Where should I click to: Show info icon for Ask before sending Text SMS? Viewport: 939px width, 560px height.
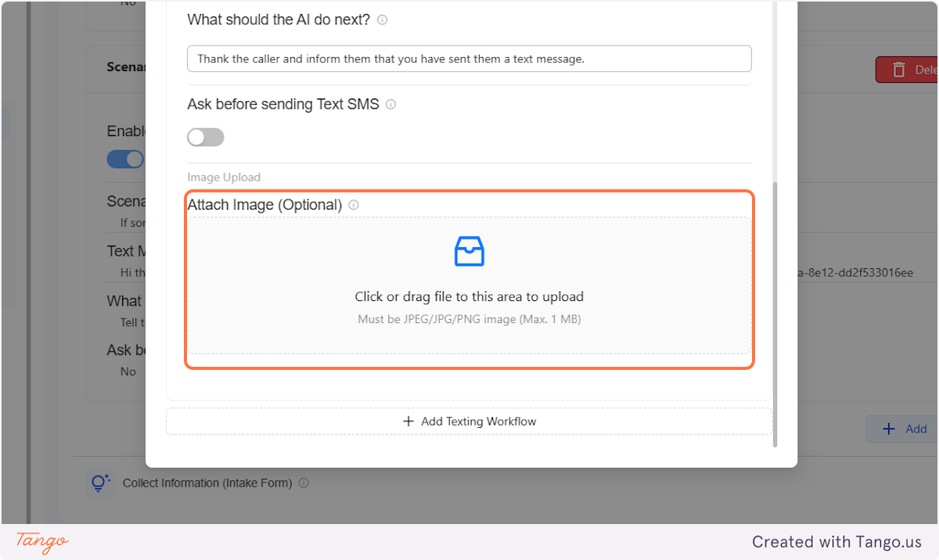tap(390, 104)
